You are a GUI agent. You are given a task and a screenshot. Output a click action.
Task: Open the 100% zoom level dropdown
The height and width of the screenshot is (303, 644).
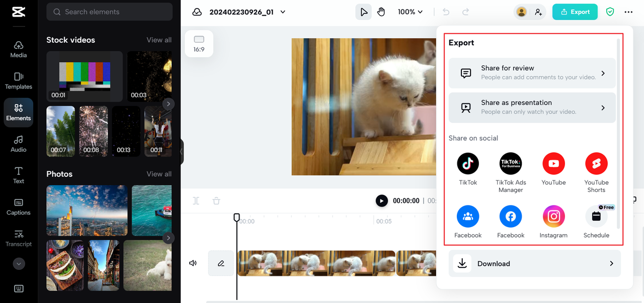[x=410, y=11]
